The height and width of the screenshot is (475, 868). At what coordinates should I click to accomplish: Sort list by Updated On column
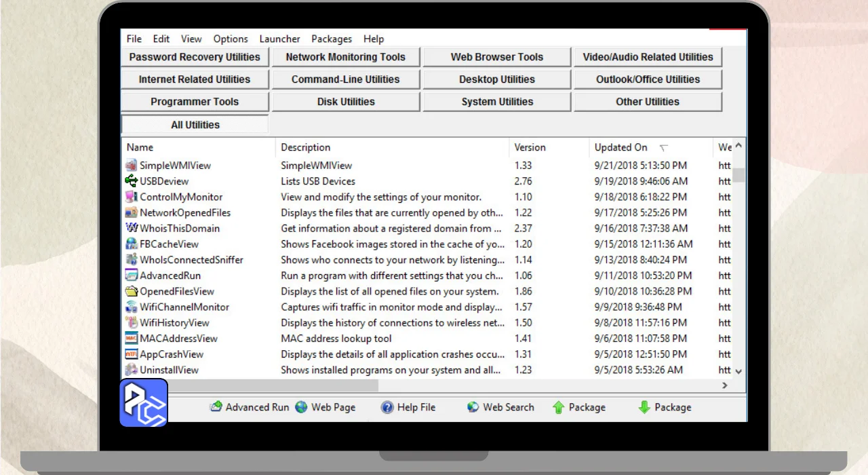point(621,147)
